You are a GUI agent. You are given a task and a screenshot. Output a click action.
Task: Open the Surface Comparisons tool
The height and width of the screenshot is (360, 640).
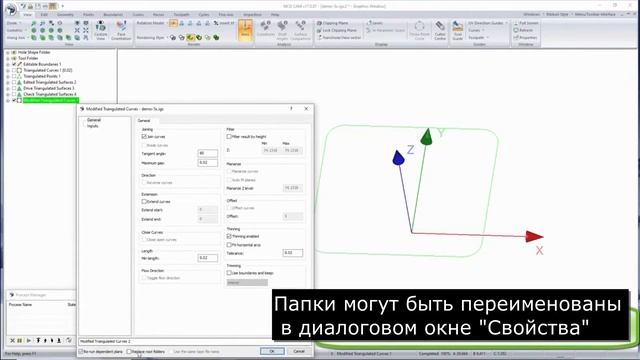point(300,30)
